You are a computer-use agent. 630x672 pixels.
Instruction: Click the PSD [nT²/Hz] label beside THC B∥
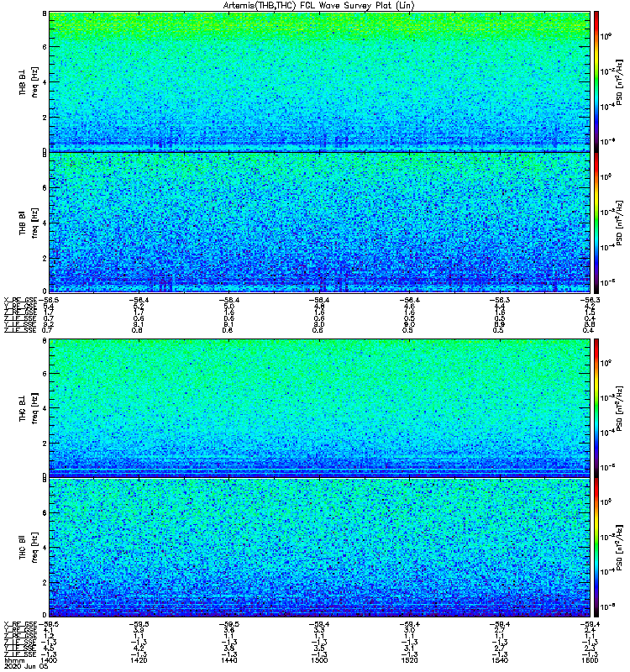(620, 548)
